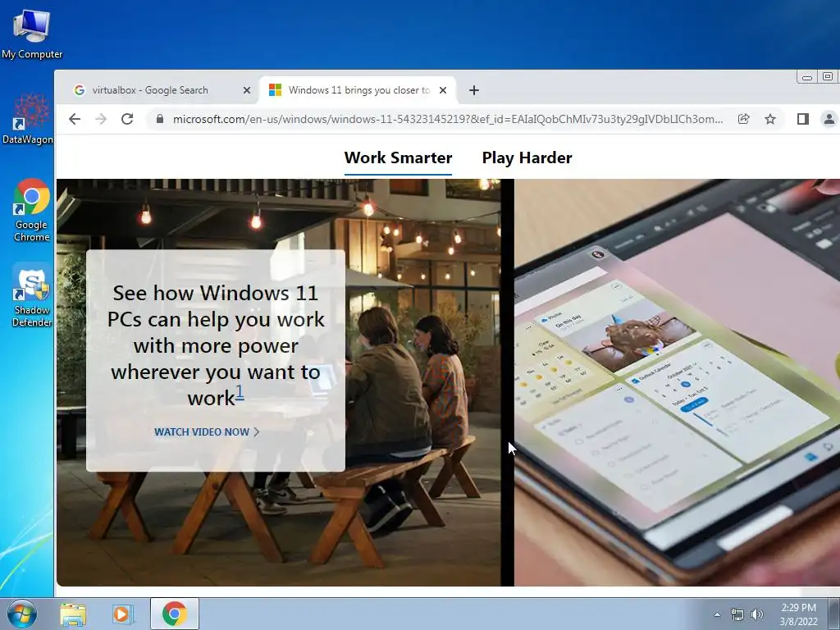Open the Windows Start orb

22,614
